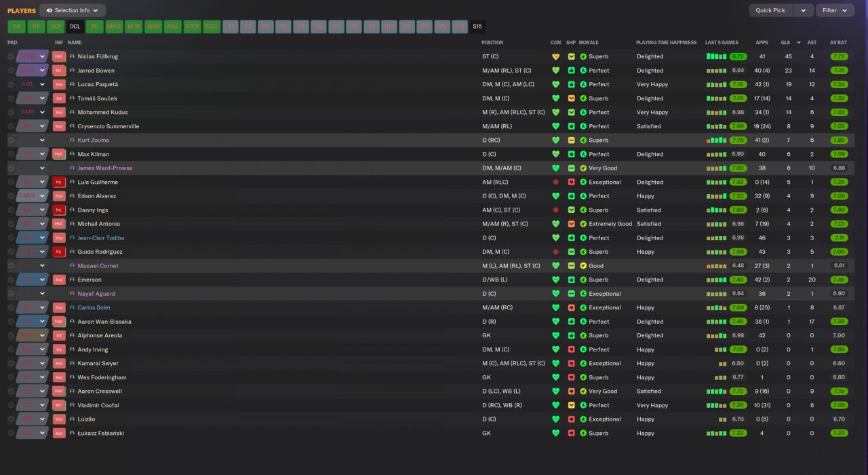Toggle the picked checkmark for Maxwel Cornet
Image resolution: width=868 pixels, height=475 pixels.
coord(11,266)
